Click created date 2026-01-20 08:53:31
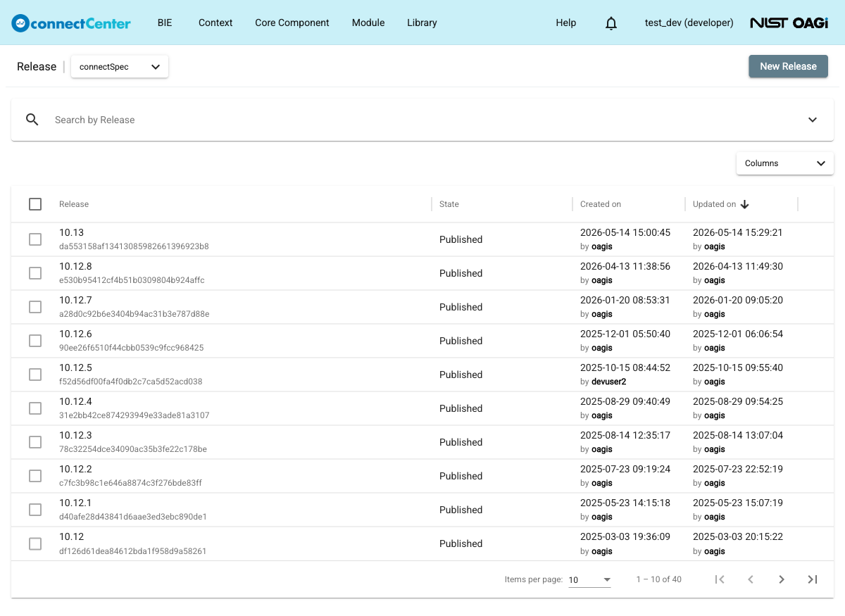 click(625, 300)
